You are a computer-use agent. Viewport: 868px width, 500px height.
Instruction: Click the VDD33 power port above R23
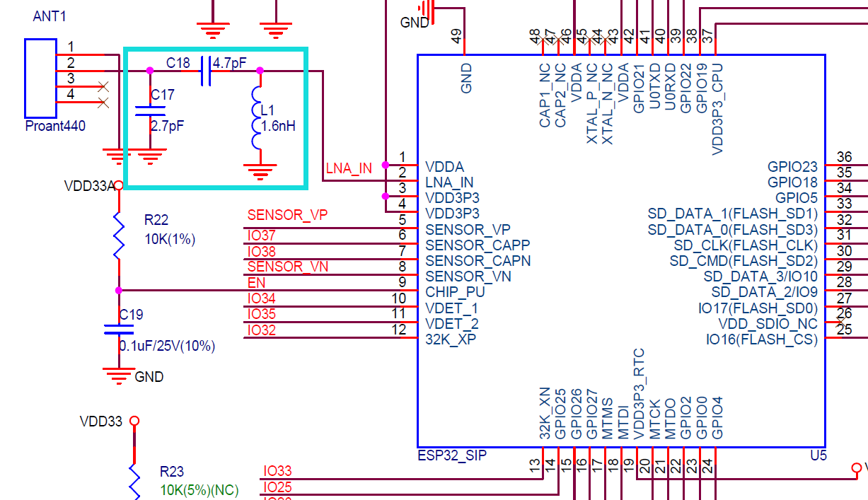(x=134, y=421)
